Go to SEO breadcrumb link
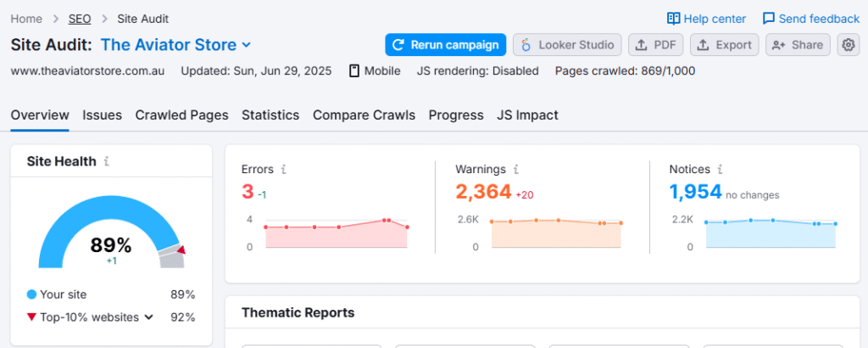 (x=80, y=19)
